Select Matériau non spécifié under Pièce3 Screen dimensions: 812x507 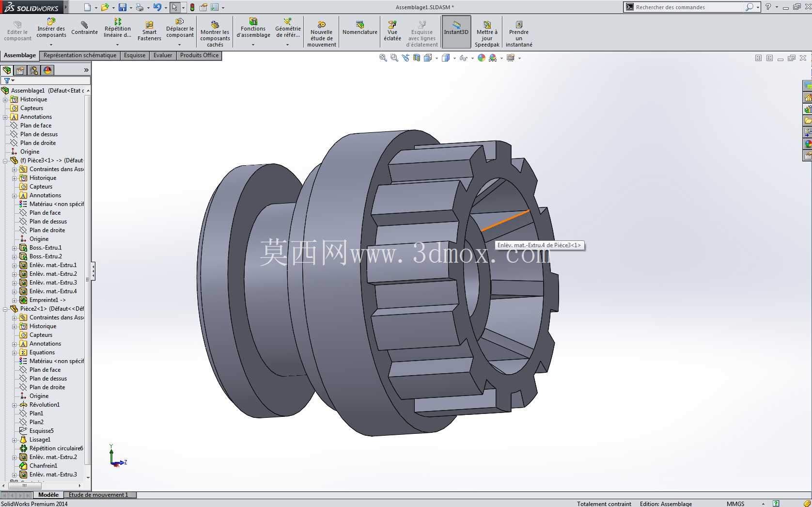[52, 204]
